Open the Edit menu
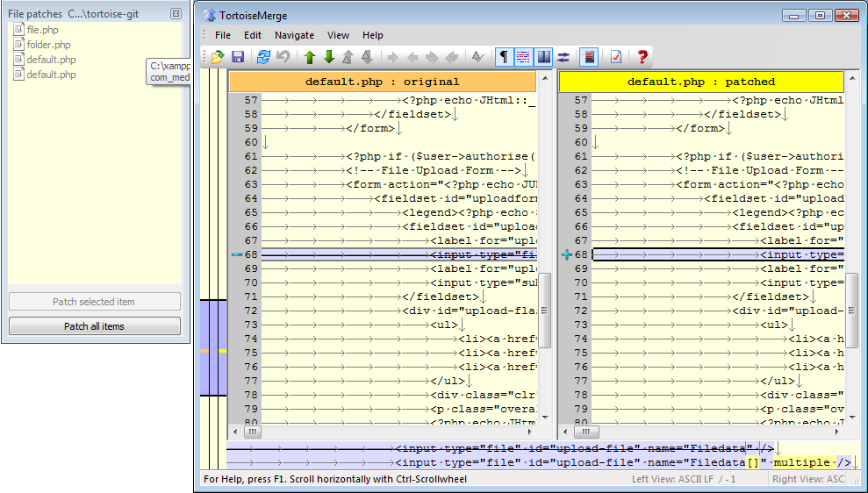This screenshot has width=868, height=493. 253,35
